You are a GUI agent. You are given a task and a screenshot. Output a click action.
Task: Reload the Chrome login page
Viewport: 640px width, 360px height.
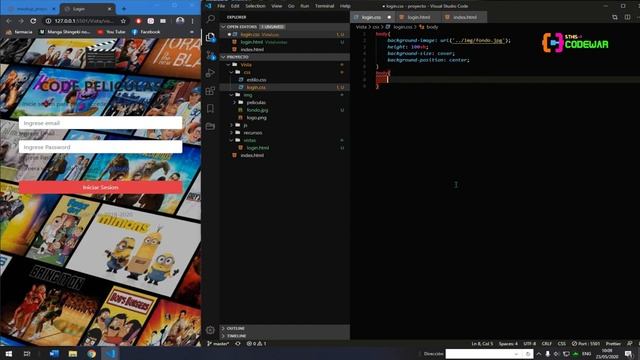click(x=33, y=21)
